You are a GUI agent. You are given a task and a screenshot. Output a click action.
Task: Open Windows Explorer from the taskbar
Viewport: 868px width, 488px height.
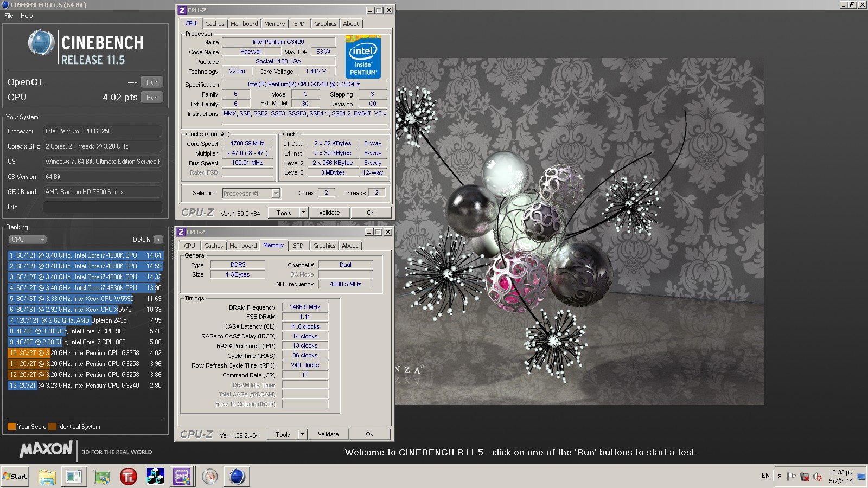click(x=47, y=477)
